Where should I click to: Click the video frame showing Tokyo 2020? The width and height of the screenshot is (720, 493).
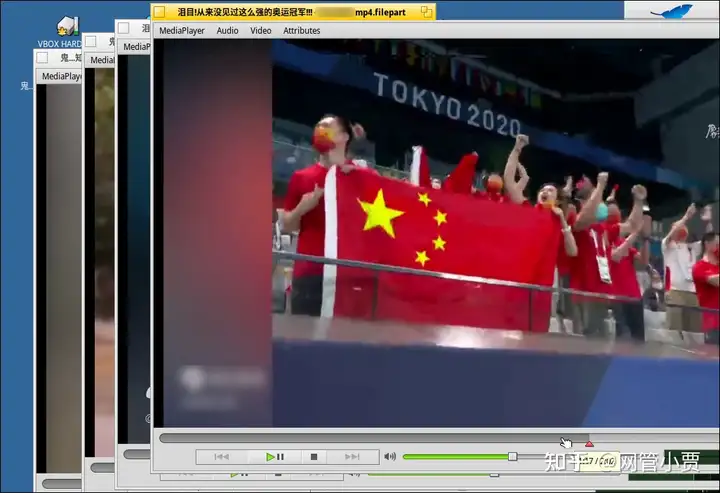click(x=441, y=233)
